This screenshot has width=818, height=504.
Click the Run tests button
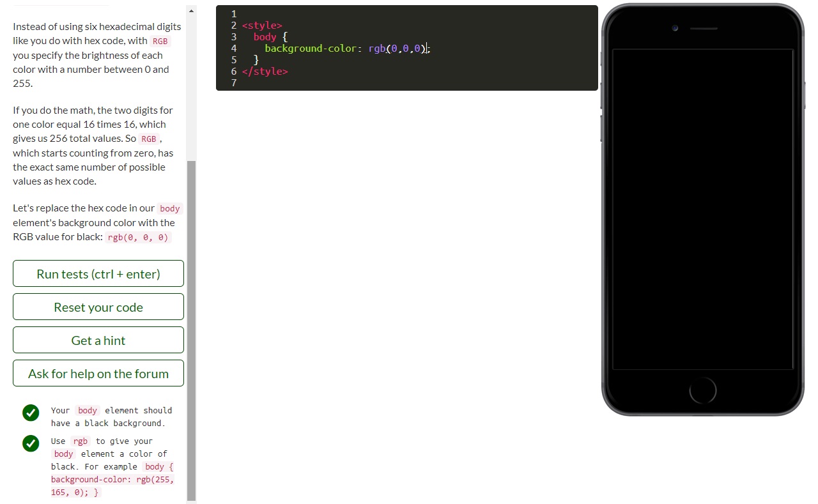(98, 273)
